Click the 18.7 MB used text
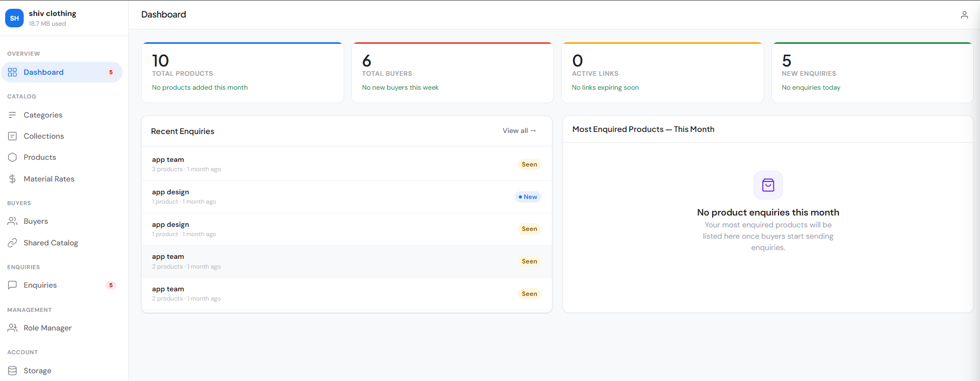Image resolution: width=980 pixels, height=381 pixels. pos(47,24)
